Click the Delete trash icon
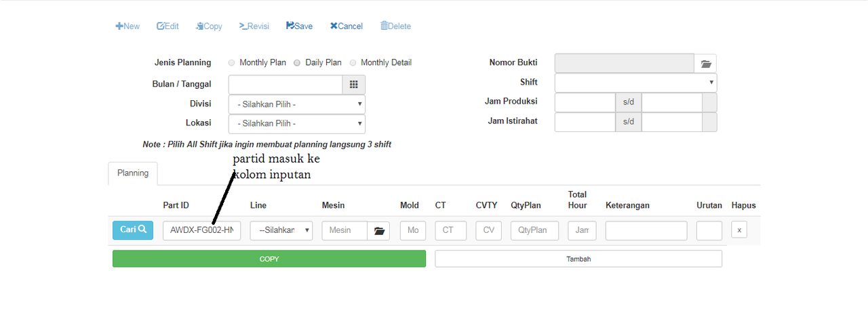Image resolution: width=868 pixels, height=323 pixels. 384,26
